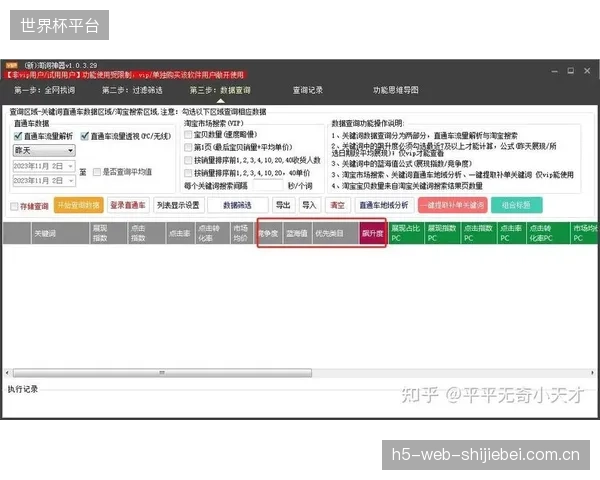Image resolution: width=600 pixels, height=480 pixels.
Task: Click 数据筛选 button
Action: click(238, 205)
